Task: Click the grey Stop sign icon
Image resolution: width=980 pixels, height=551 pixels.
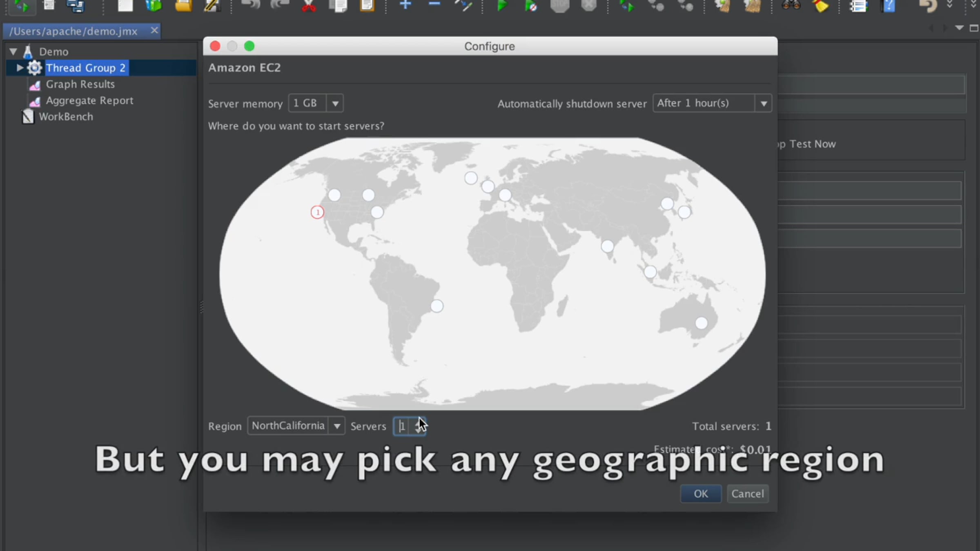Action: (560, 5)
